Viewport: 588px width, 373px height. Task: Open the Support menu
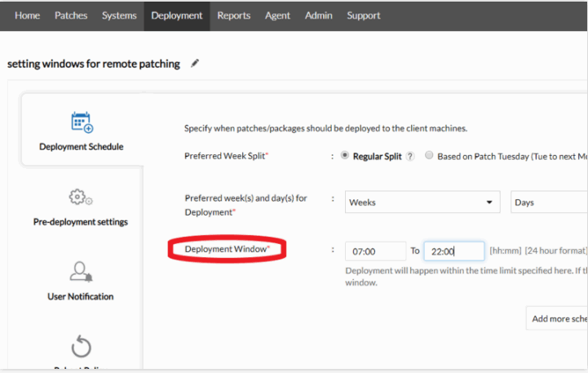(363, 16)
